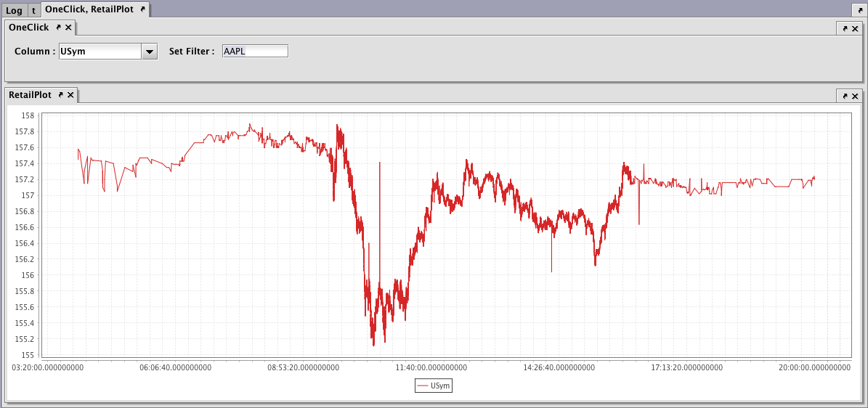Open the tab labeled t
The height and width of the screenshot is (408, 868).
pos(33,10)
